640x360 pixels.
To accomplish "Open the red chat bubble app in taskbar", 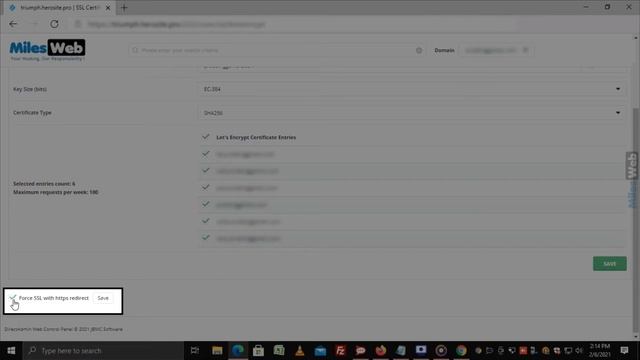I will (x=360, y=350).
